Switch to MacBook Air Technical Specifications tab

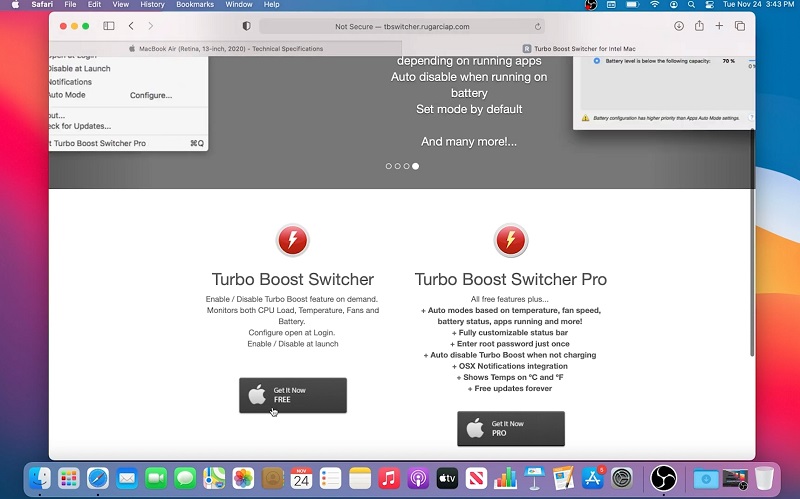(x=226, y=48)
